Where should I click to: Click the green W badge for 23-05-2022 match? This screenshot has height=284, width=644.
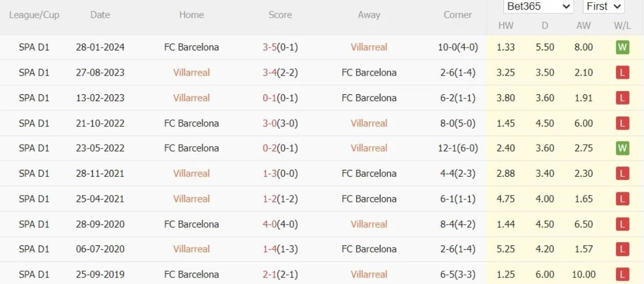(x=622, y=148)
